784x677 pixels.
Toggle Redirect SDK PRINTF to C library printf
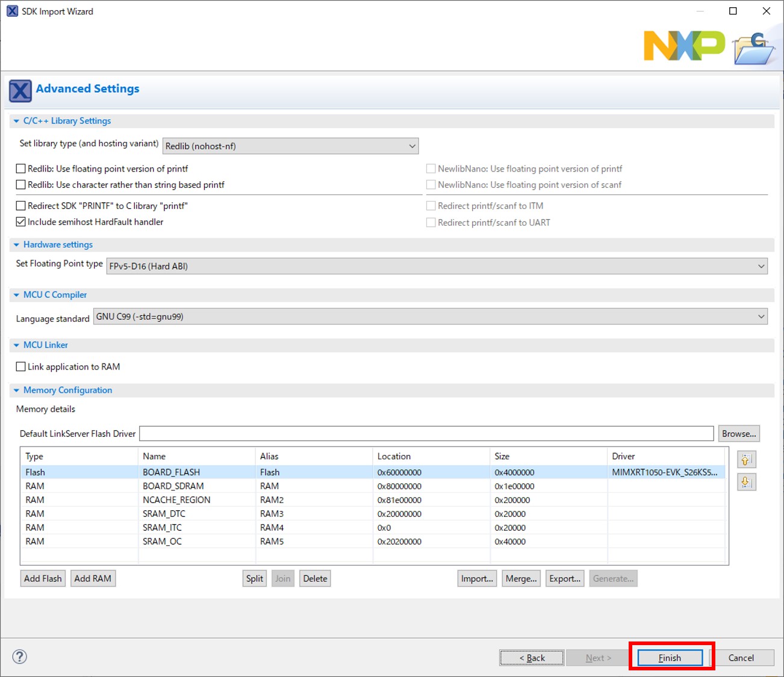coord(21,206)
